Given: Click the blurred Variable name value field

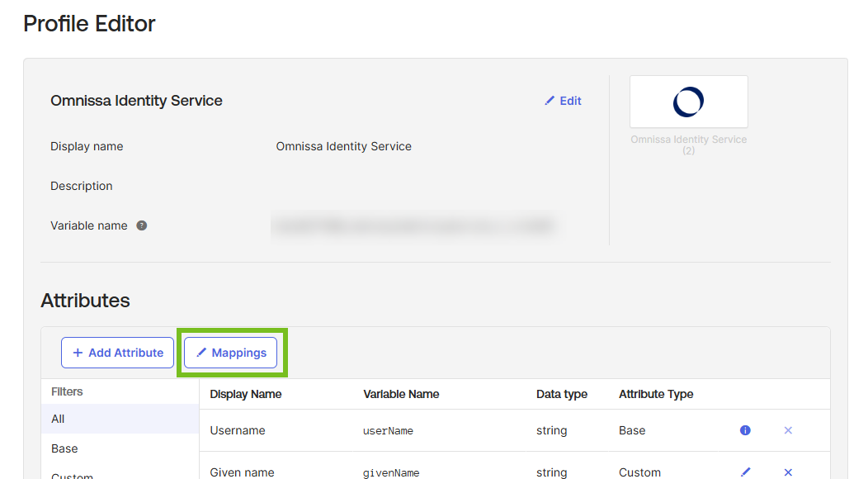Looking at the screenshot, I should [x=415, y=225].
